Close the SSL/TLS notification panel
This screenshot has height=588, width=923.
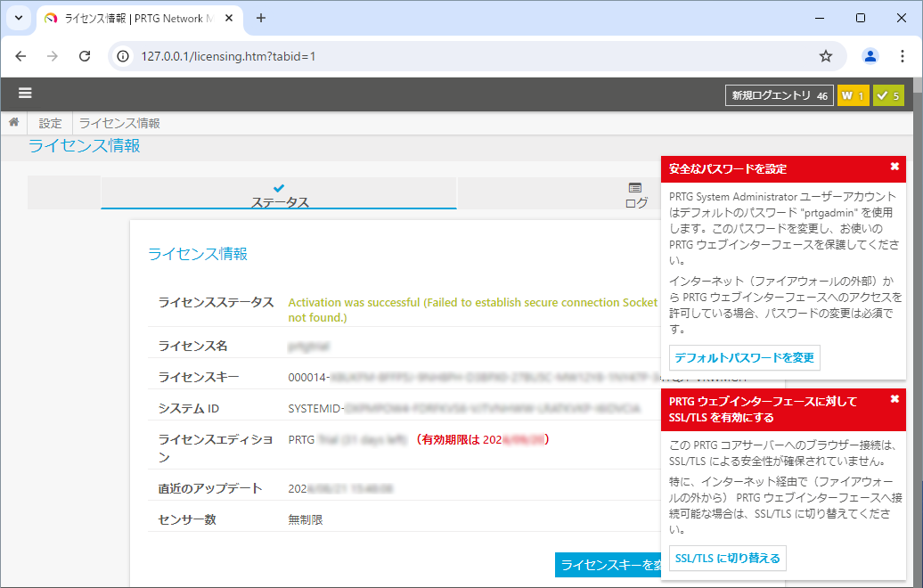click(894, 399)
